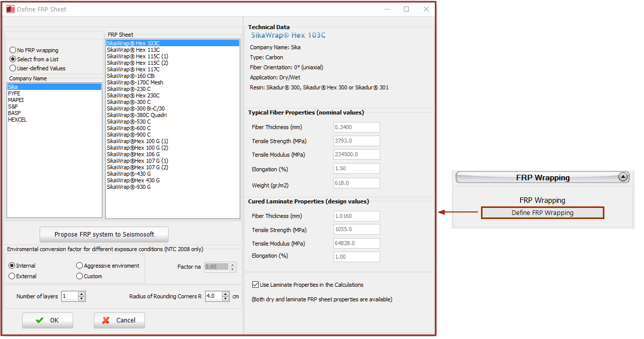Click the OK button
The width and height of the screenshot is (644, 339).
(48, 320)
